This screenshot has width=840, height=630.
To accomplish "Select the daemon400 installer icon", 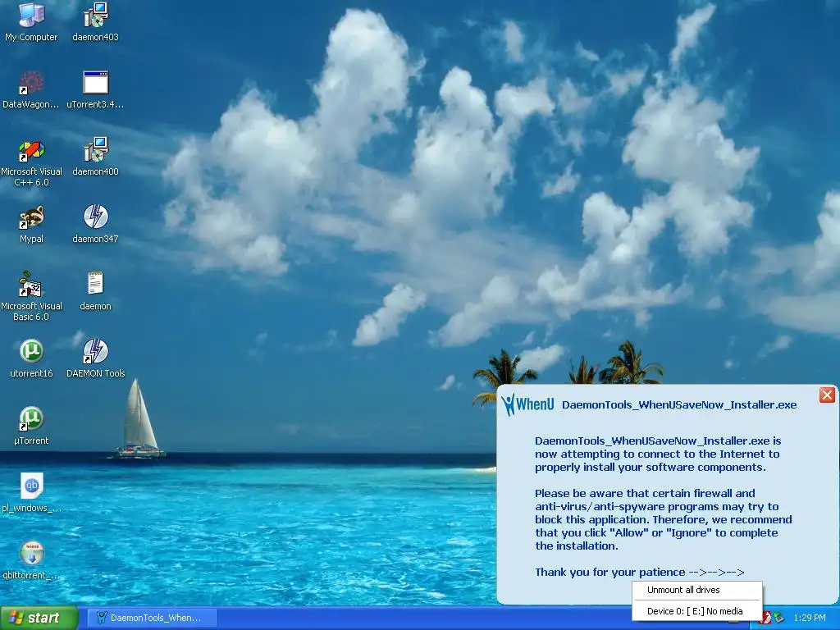I will click(95, 157).
